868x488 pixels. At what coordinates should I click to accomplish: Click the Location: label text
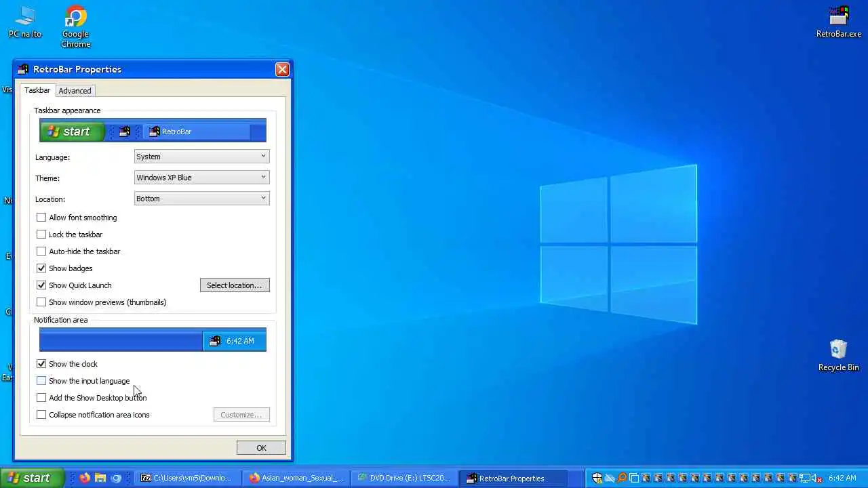(50, 199)
